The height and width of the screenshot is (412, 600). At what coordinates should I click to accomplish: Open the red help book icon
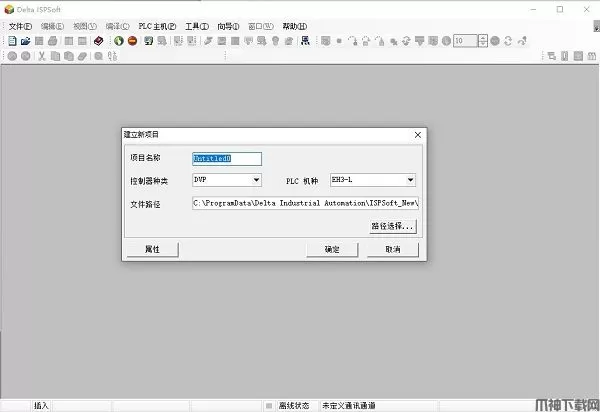[x=98, y=41]
